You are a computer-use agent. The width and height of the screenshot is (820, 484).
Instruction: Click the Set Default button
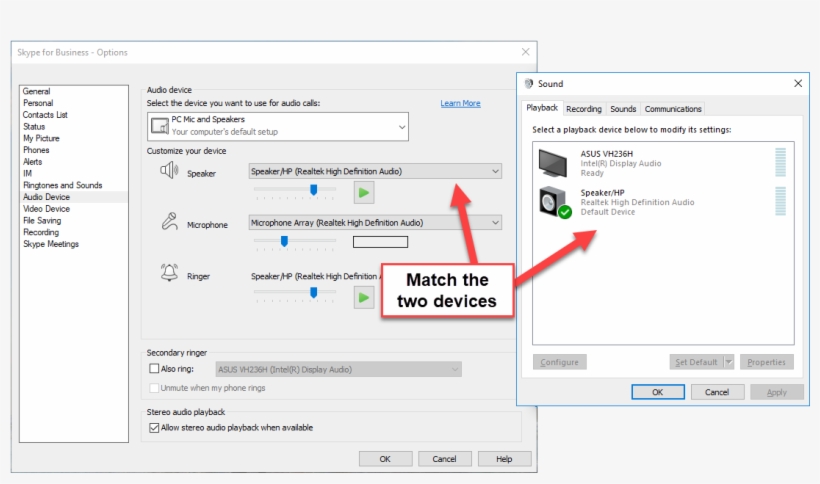696,362
